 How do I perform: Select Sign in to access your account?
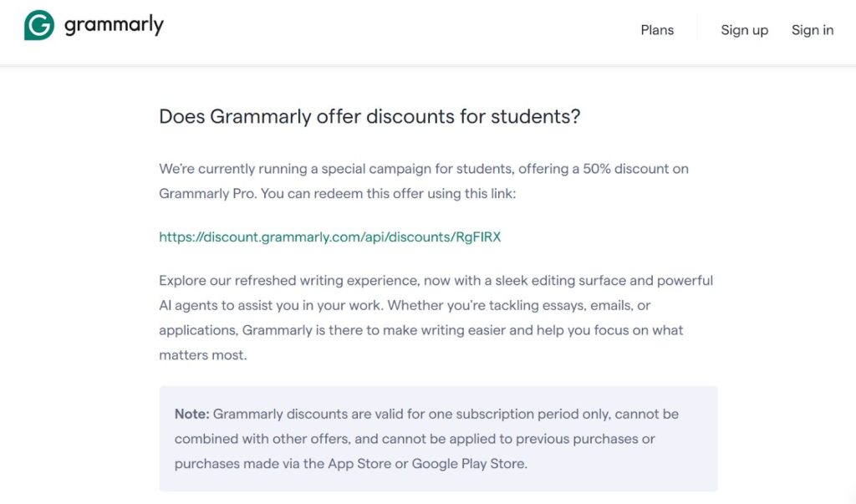click(812, 29)
